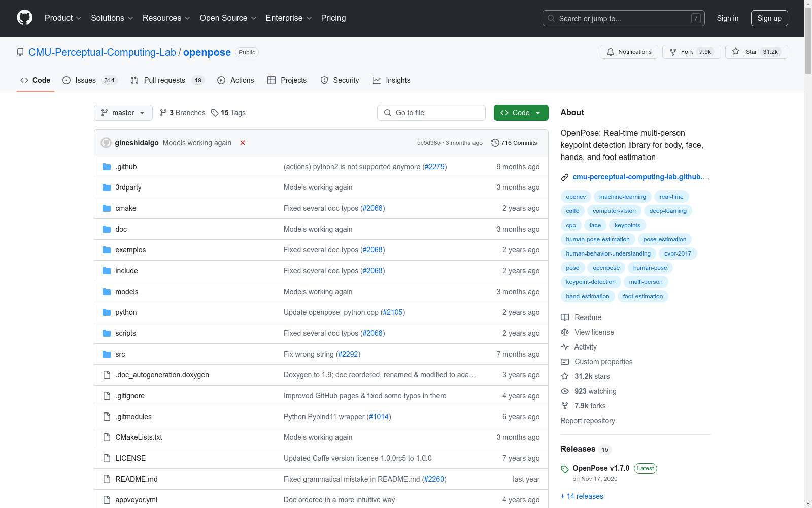Open the appveyor.yml file
Screen dimensions: 812x508
(136, 500)
